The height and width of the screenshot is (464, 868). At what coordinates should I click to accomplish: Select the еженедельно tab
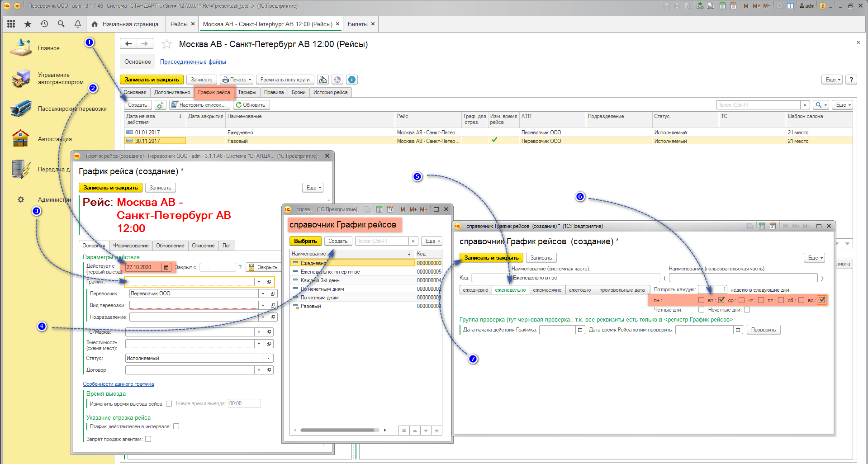[x=510, y=290]
